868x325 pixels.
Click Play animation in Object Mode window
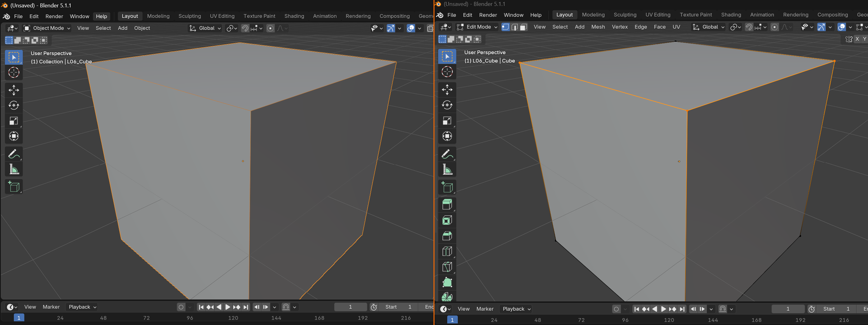tap(228, 307)
